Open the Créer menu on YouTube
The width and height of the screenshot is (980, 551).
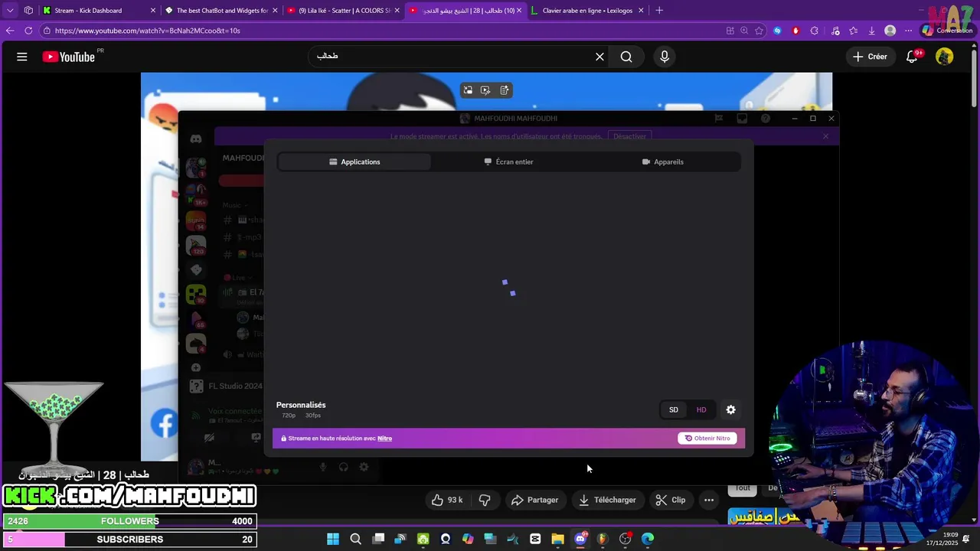coord(871,57)
